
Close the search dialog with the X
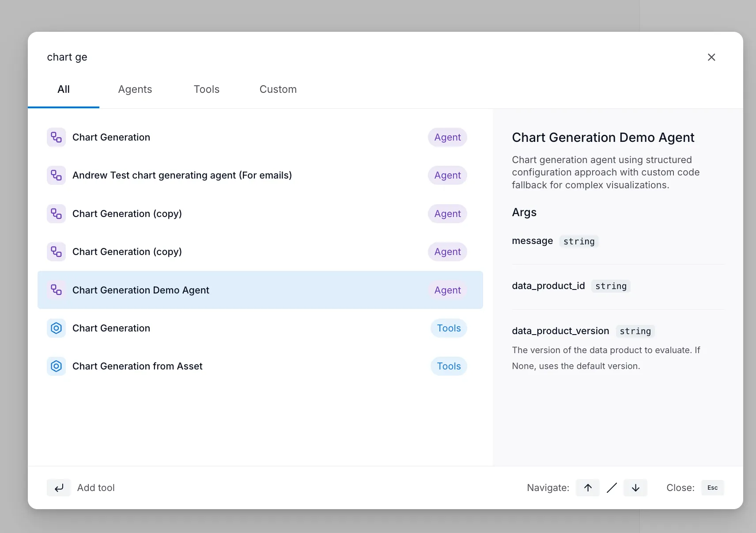point(711,57)
